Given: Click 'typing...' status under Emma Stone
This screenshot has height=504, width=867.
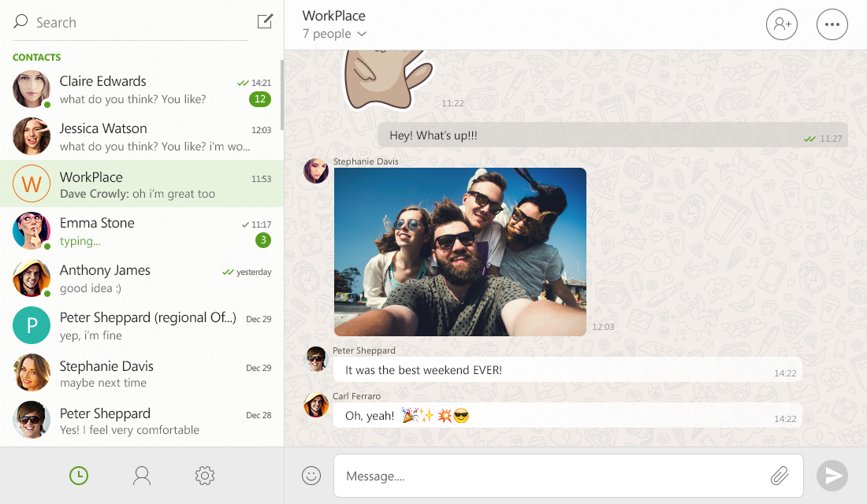Looking at the screenshot, I should click(80, 242).
